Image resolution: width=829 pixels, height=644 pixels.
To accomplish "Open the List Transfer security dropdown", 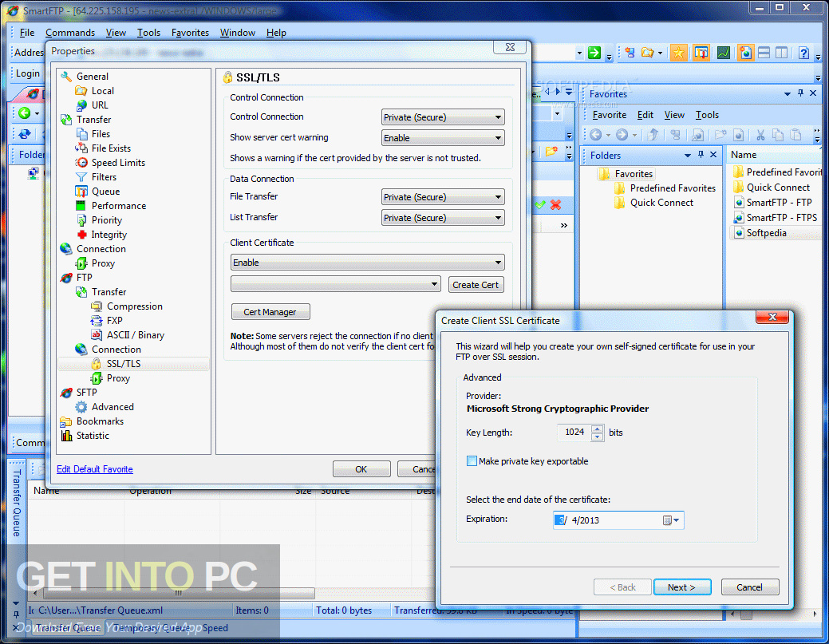I will point(443,218).
